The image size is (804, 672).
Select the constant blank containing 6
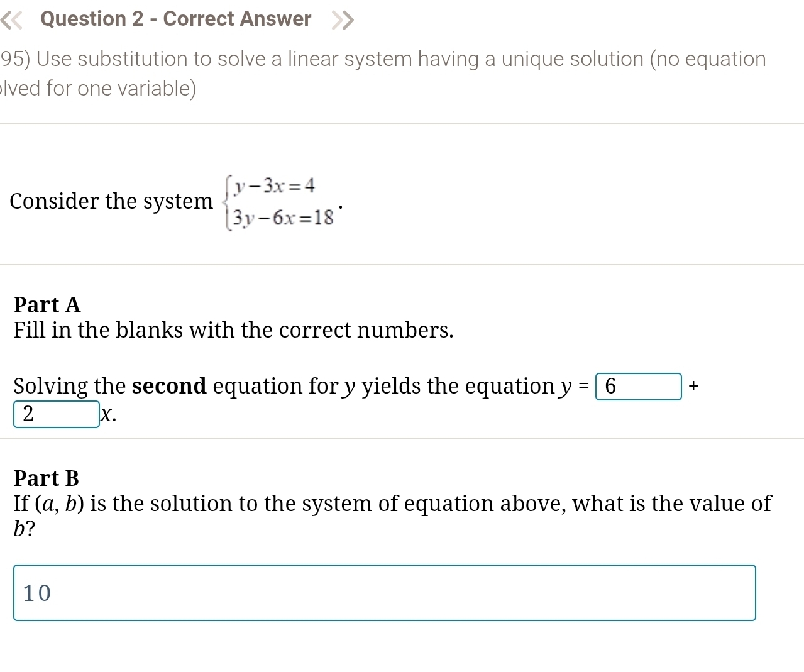pyautogui.click(x=638, y=386)
